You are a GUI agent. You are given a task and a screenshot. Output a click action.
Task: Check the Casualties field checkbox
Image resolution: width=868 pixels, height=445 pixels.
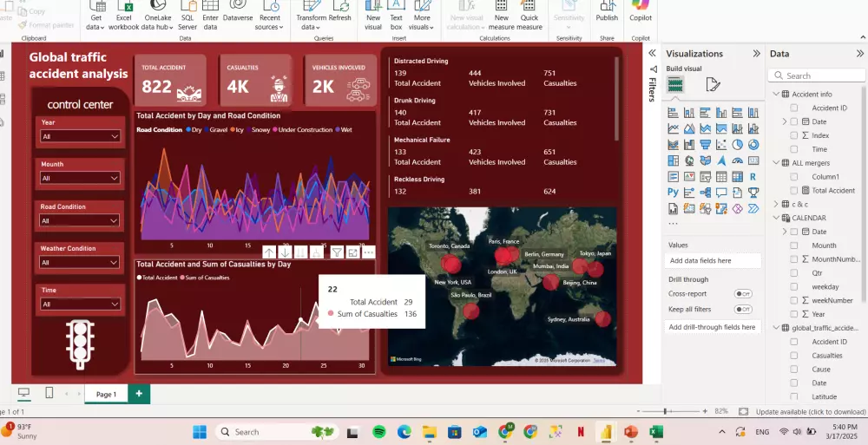[x=794, y=356]
